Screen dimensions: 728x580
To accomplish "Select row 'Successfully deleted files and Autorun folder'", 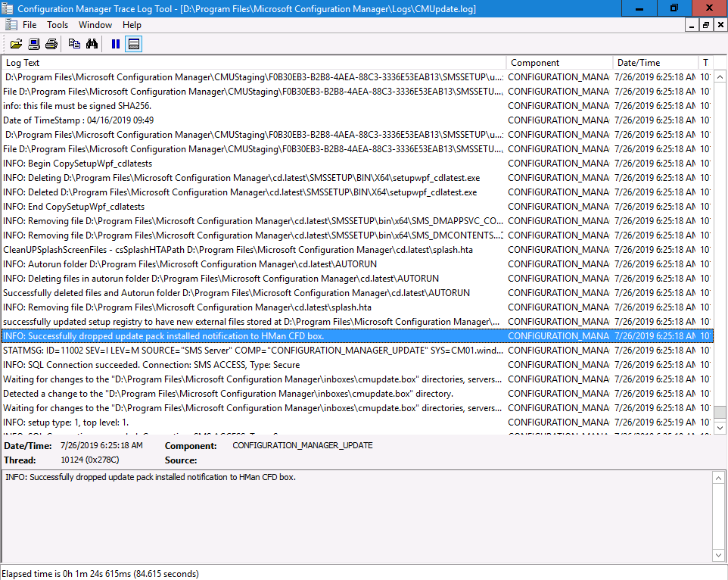I will (357, 293).
